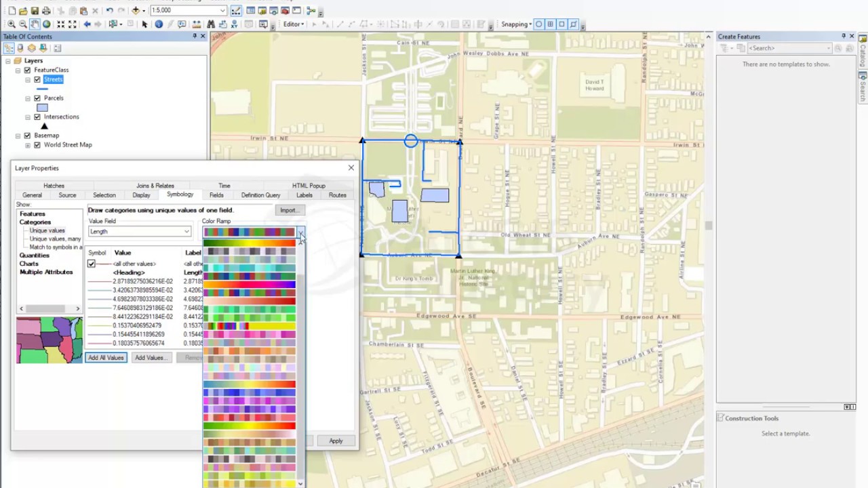Switch to List By Source
Viewport: 868px width, 488px height.
point(20,48)
